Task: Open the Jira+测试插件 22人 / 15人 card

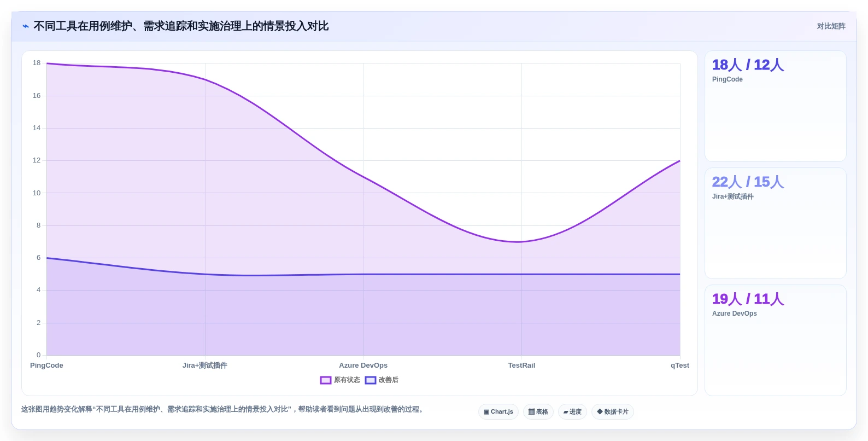Action: [x=776, y=223]
